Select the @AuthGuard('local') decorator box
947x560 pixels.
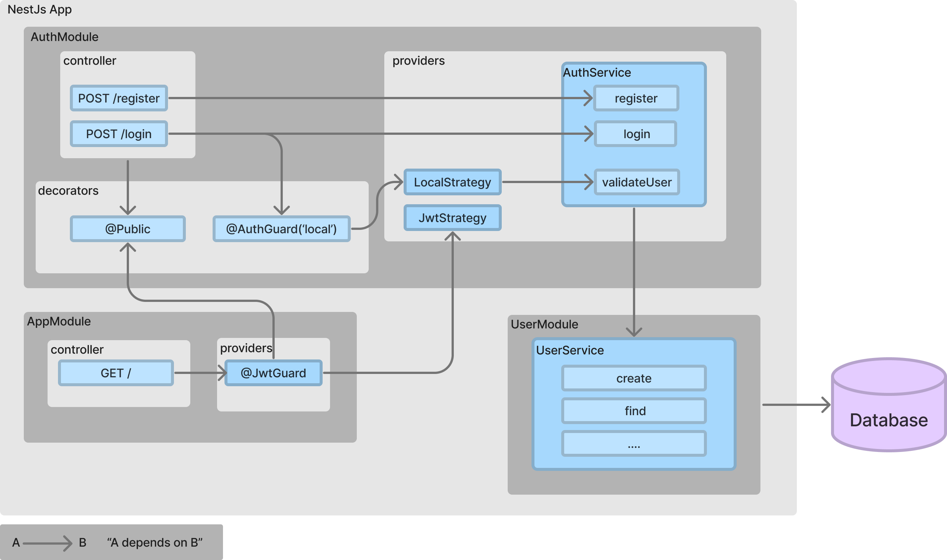pos(281,229)
